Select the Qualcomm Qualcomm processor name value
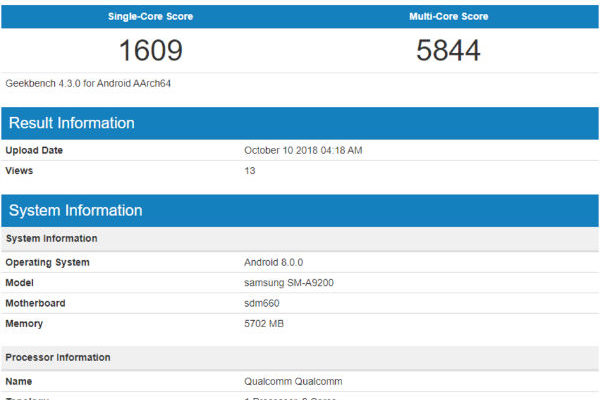 click(293, 382)
